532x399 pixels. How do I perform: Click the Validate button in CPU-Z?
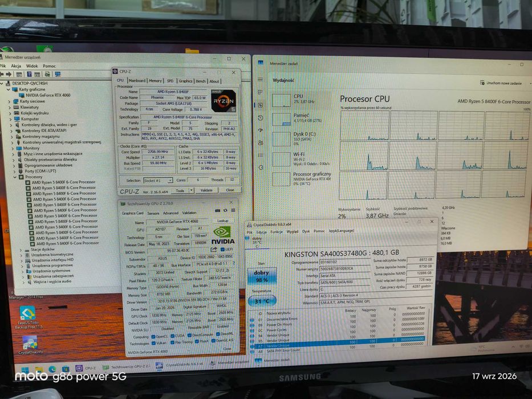click(206, 190)
